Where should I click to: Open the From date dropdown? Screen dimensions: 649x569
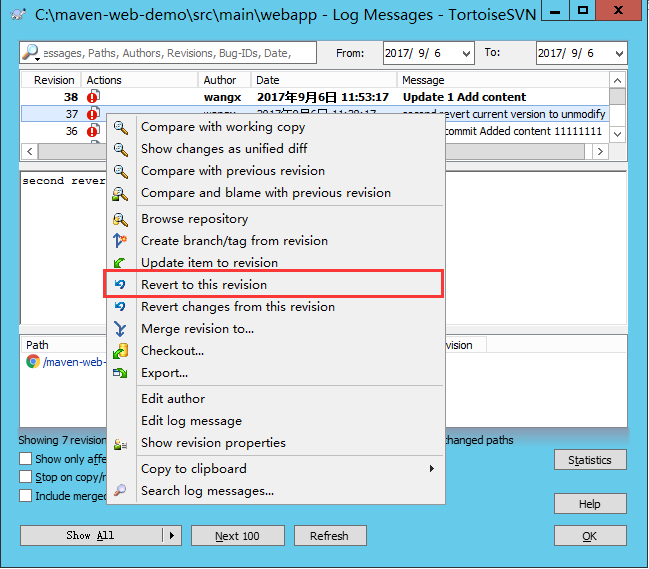(466, 53)
